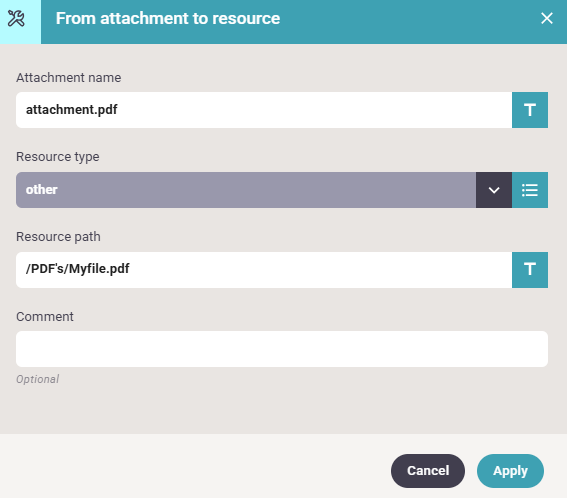Click the /PDF's/Myfile.pdf path text
The height and width of the screenshot is (498, 567).
(x=77, y=269)
